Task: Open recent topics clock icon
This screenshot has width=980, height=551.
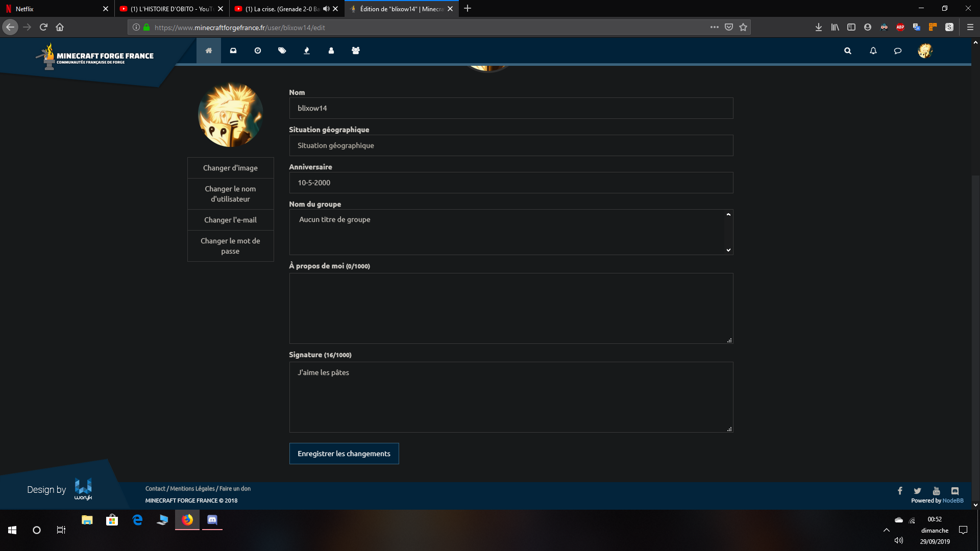Action: pos(258,51)
